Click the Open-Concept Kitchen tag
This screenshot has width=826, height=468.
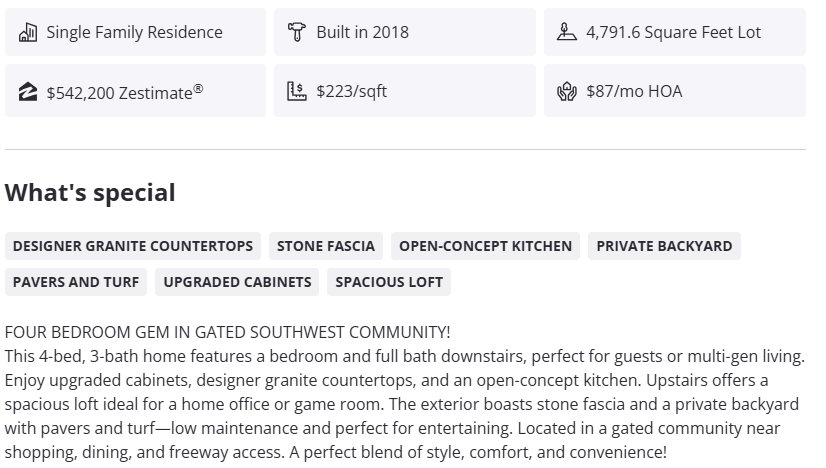pos(486,246)
